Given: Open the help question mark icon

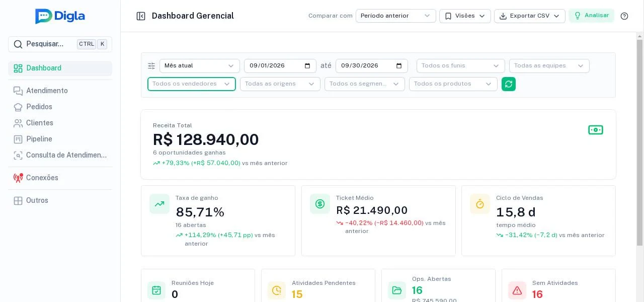Looking at the screenshot, I should click(x=624, y=16).
